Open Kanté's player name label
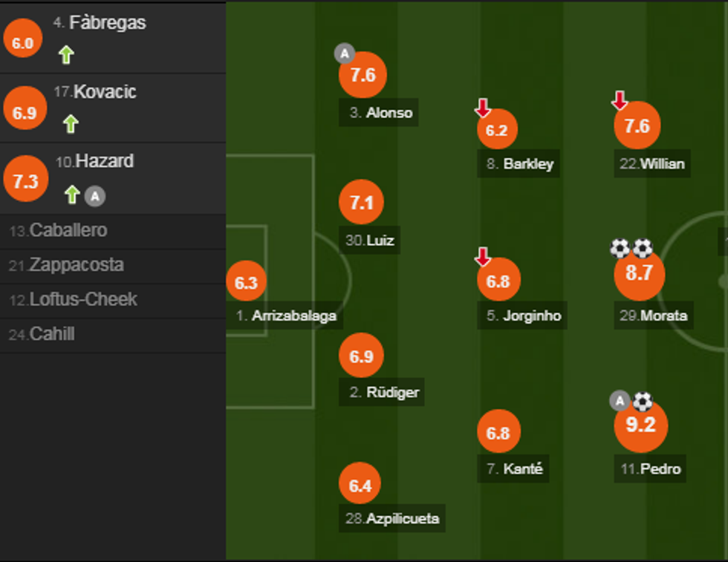Viewport: 728px width, 562px height. click(515, 469)
